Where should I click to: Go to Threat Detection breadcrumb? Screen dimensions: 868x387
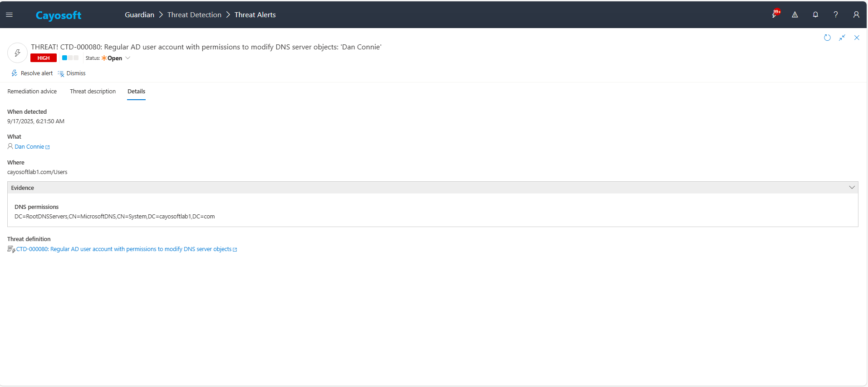pyautogui.click(x=194, y=15)
